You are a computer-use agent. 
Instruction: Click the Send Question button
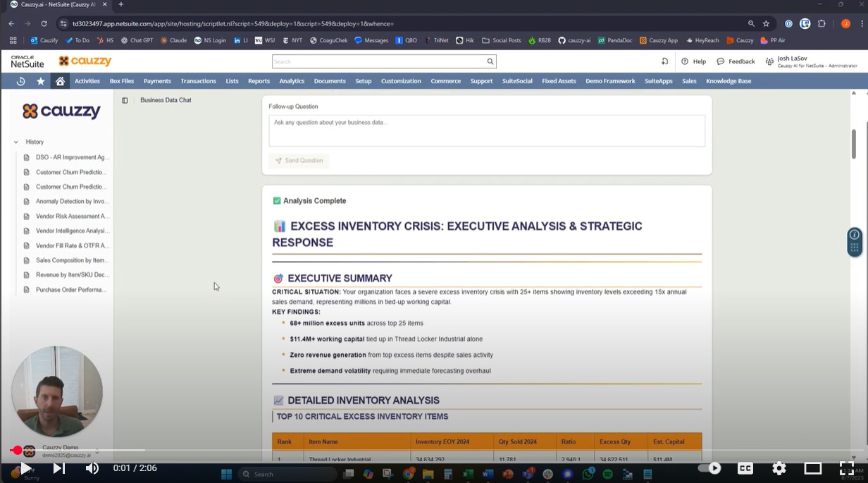click(299, 161)
